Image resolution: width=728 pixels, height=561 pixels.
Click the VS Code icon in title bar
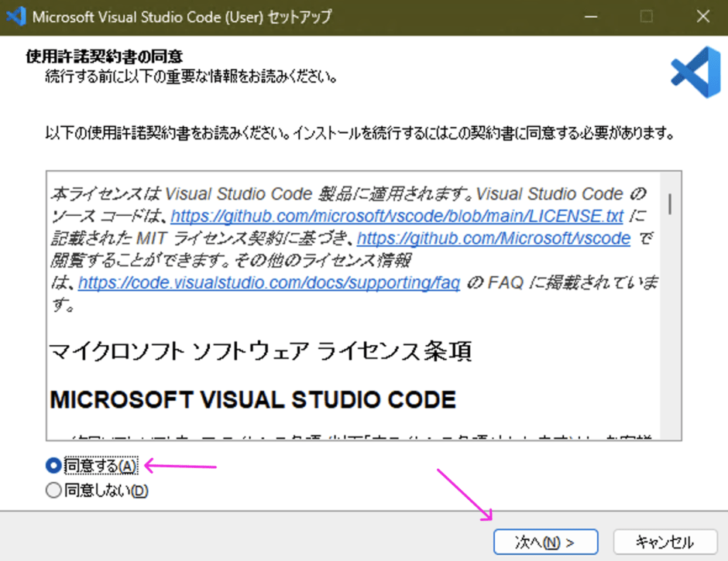(x=15, y=16)
